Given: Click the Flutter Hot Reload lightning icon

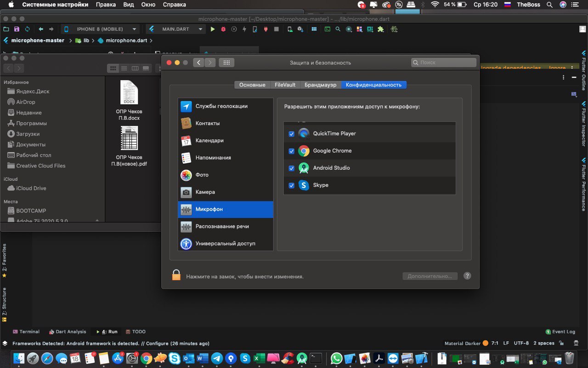Looking at the screenshot, I should (x=244, y=29).
